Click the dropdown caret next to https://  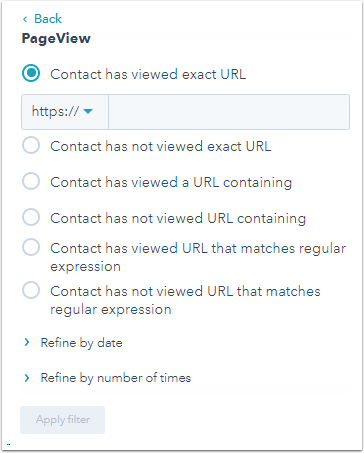[x=88, y=111]
